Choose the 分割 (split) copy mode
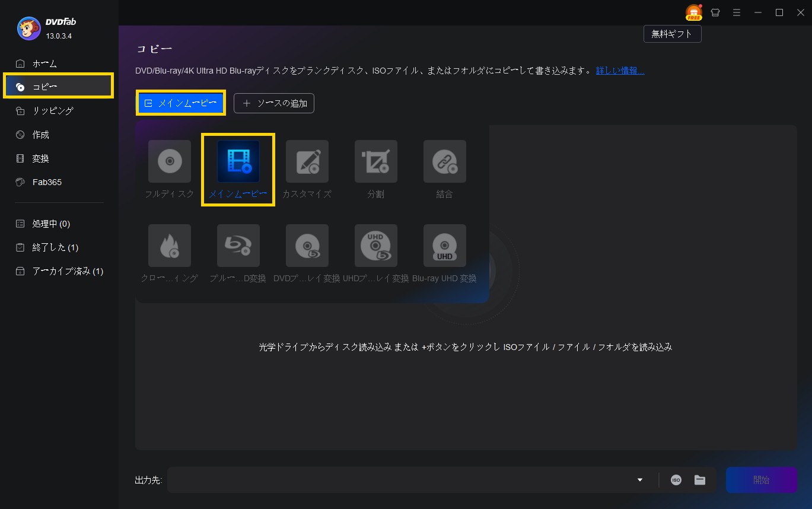 point(376,161)
